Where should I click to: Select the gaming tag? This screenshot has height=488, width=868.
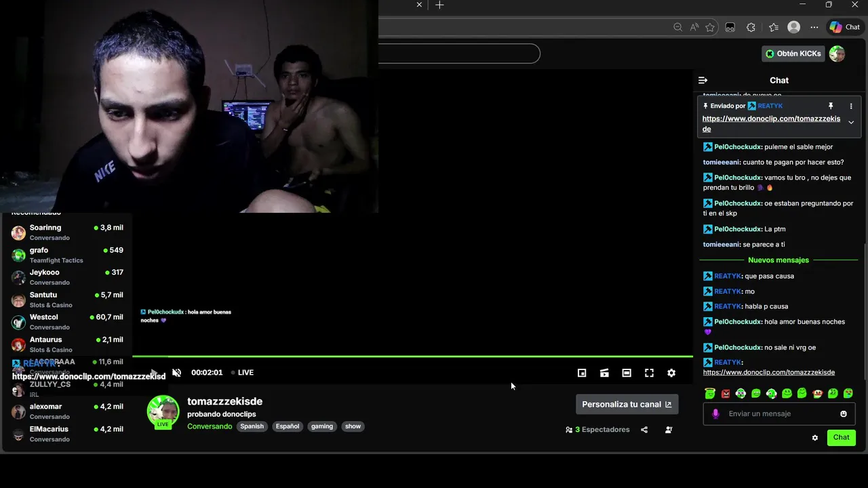pos(322,426)
